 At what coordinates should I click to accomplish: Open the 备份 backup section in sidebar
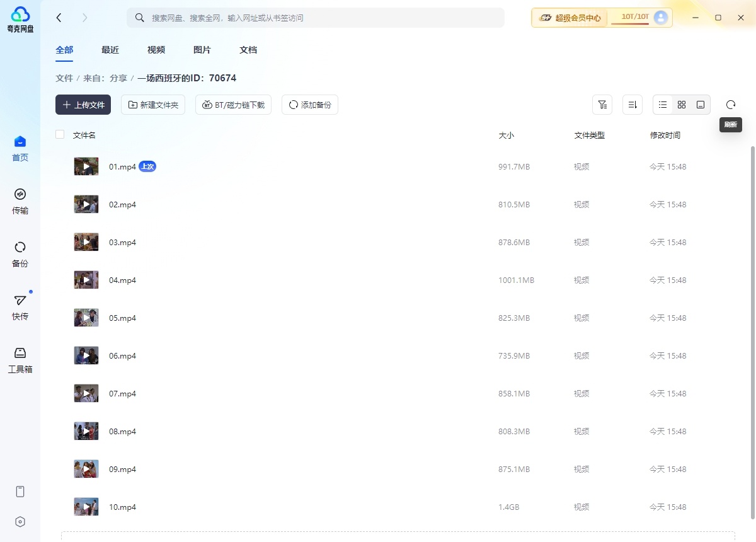20,253
